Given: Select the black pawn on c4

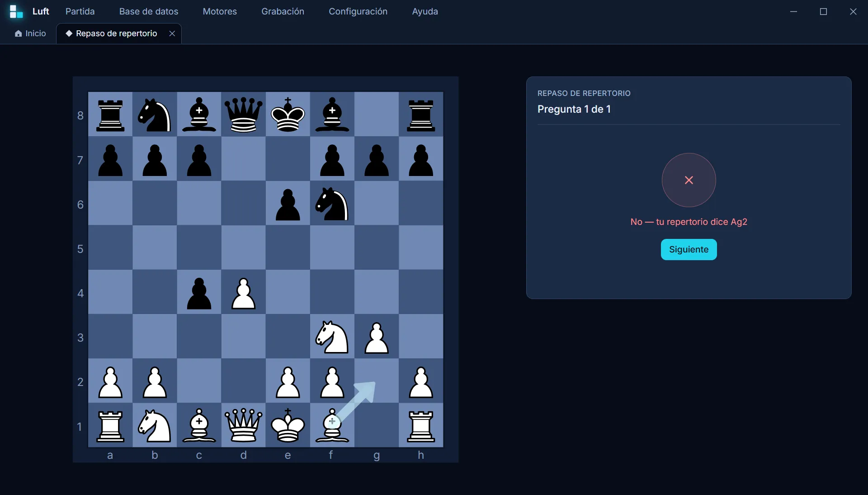Looking at the screenshot, I should click(199, 292).
